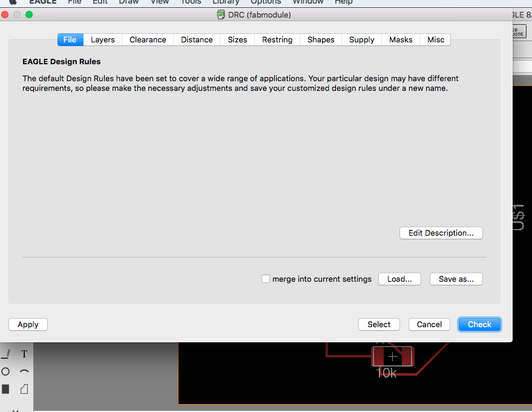532x412 pixels.
Task: Open the View menu
Action: [159, 2]
